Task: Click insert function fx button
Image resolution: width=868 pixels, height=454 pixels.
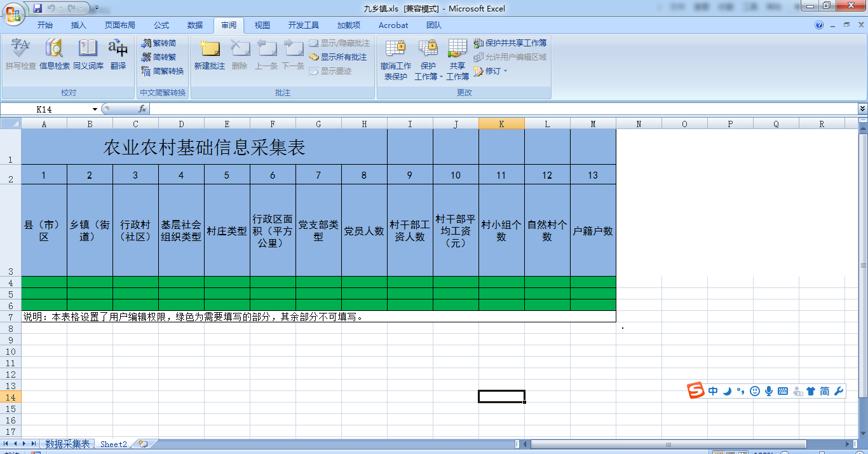Action: (142, 109)
